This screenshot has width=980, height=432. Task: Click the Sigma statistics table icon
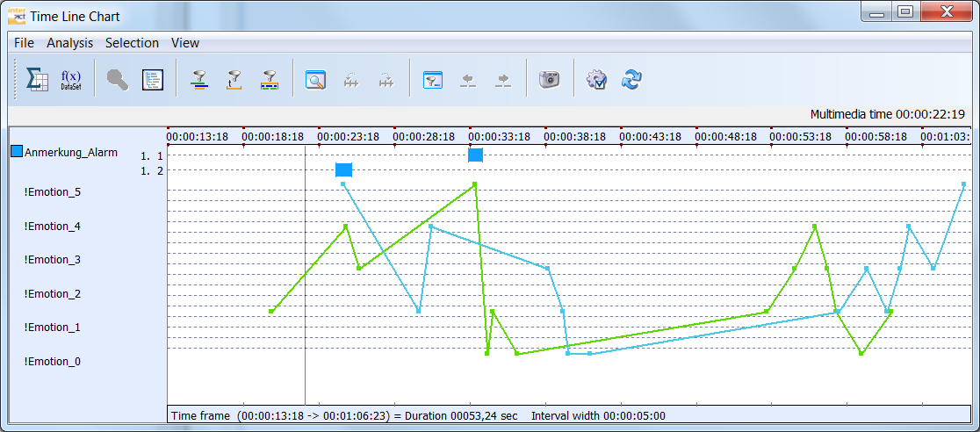pos(37,80)
